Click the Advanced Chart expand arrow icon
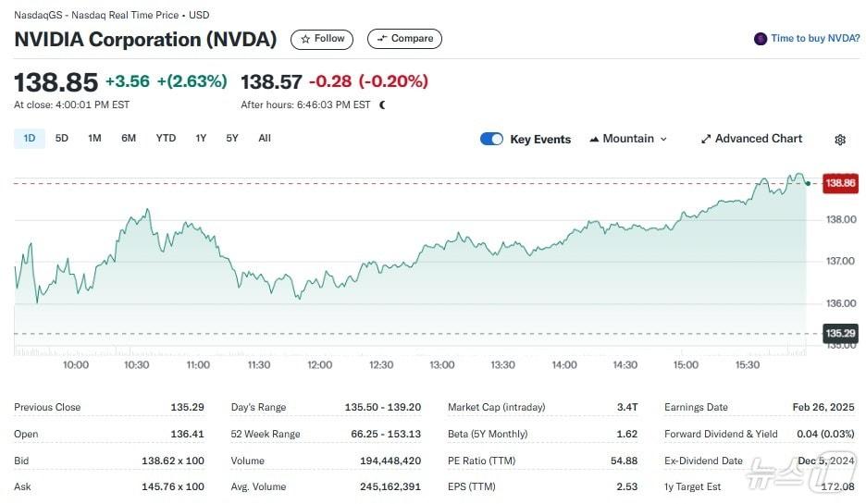 click(706, 139)
